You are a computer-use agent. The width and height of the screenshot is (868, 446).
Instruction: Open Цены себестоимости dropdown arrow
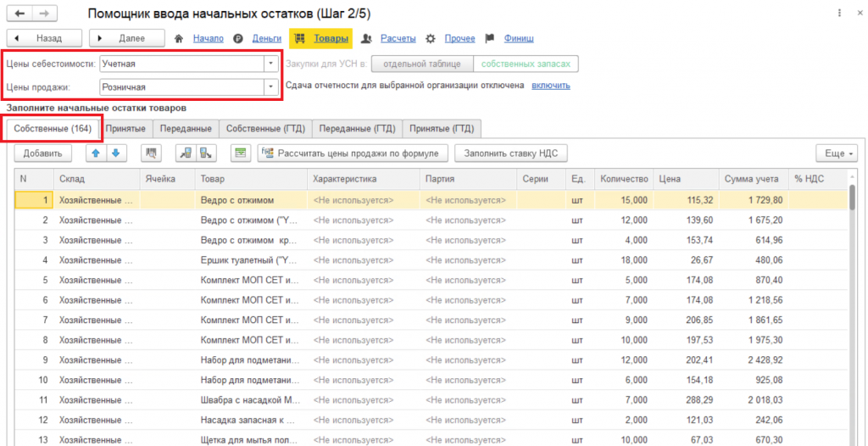point(270,64)
